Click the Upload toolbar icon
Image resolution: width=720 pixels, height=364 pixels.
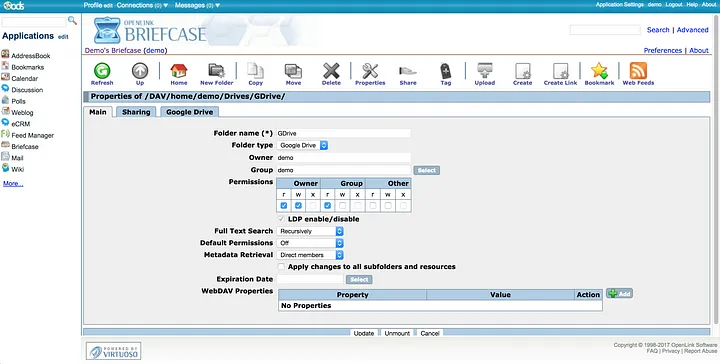[484, 71]
